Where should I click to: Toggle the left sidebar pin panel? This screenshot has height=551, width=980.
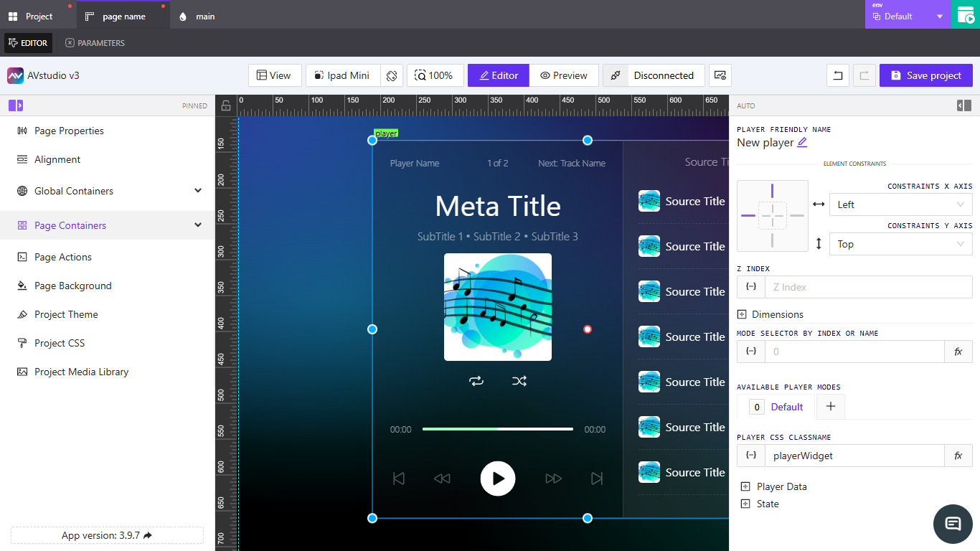(16, 105)
